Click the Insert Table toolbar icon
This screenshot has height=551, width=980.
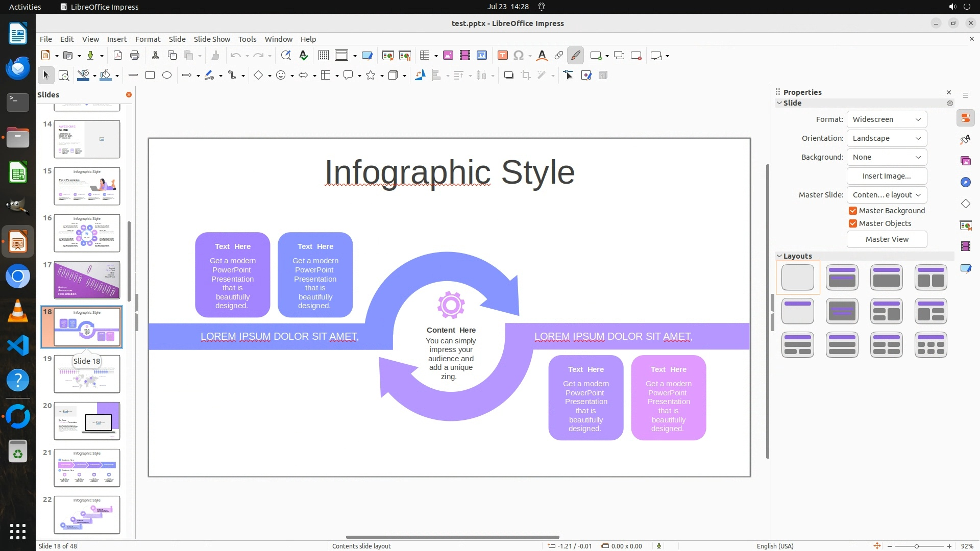pos(424,56)
